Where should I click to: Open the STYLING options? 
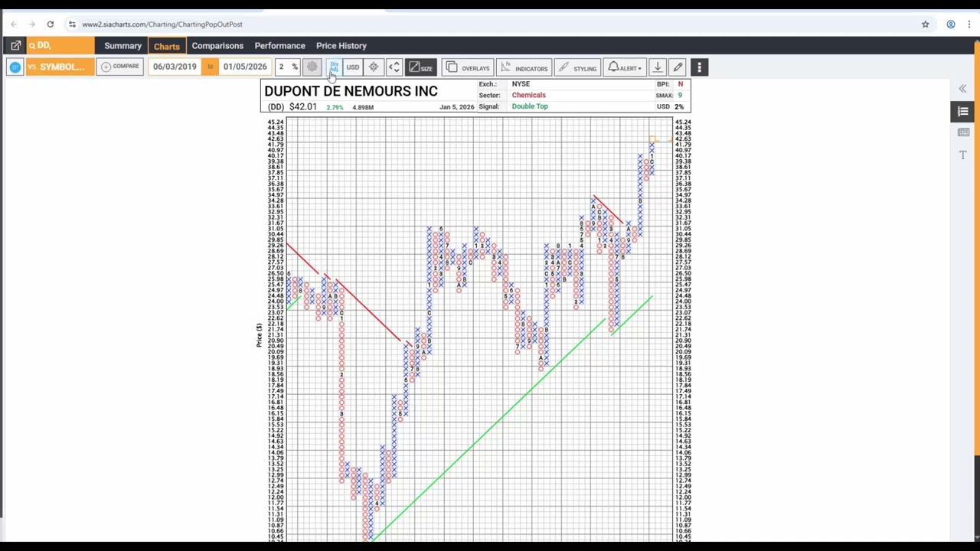click(x=577, y=67)
